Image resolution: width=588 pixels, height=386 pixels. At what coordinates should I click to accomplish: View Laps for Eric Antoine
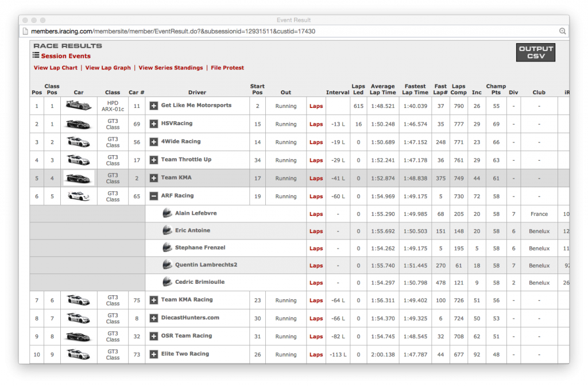point(316,231)
